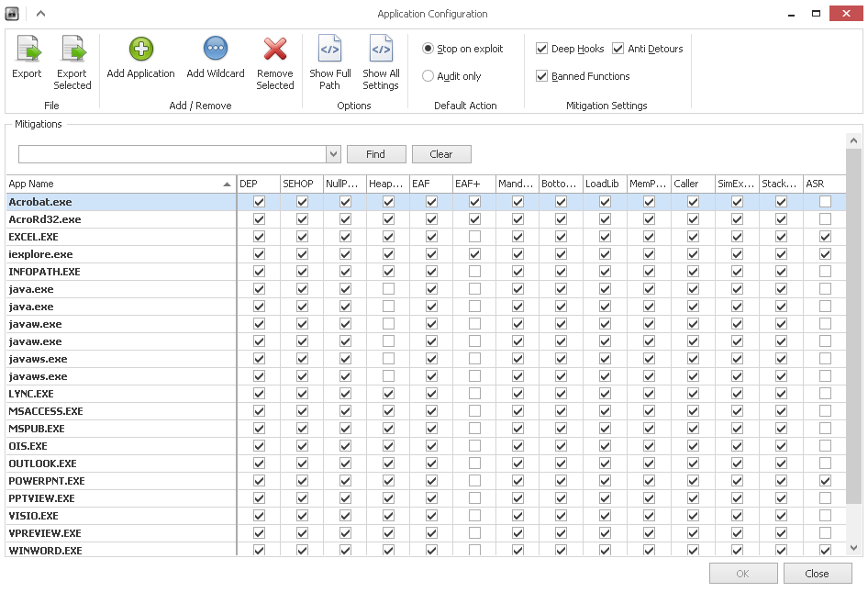The height and width of the screenshot is (592, 868).
Task: Click the Export Selected icon
Action: pyautogui.click(x=72, y=50)
